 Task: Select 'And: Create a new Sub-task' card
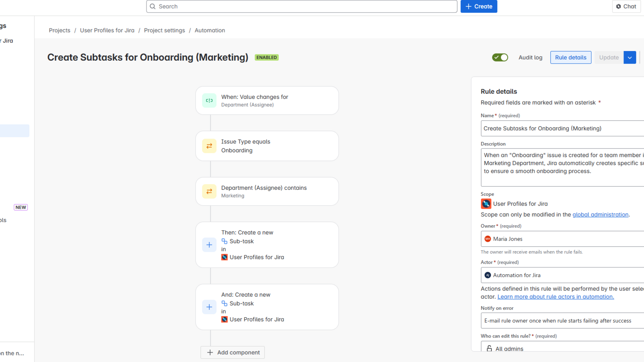click(267, 307)
